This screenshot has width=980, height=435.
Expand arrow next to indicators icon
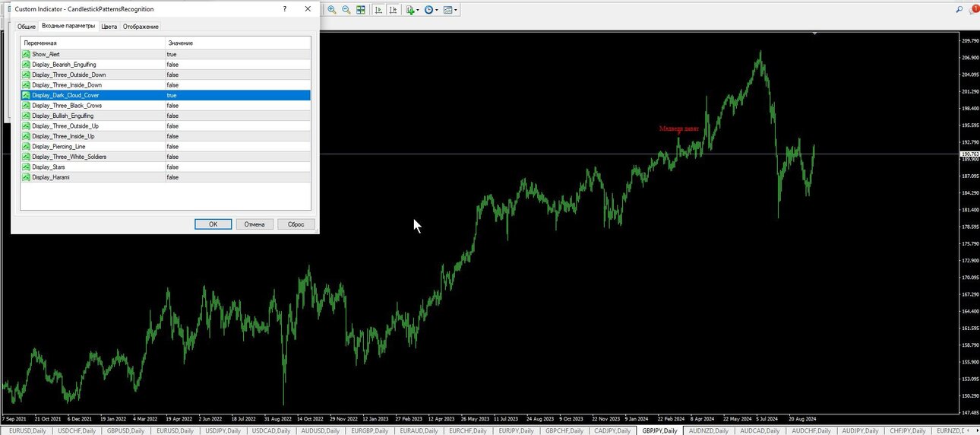[418, 10]
